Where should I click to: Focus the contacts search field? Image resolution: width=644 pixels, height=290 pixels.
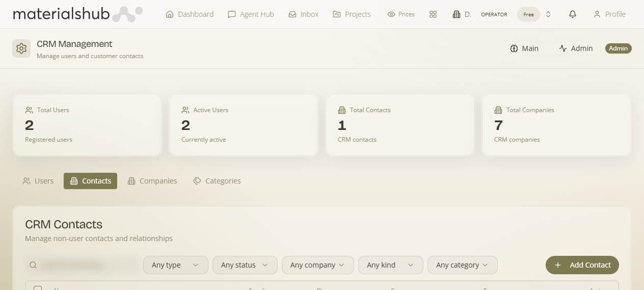pyautogui.click(x=82, y=265)
